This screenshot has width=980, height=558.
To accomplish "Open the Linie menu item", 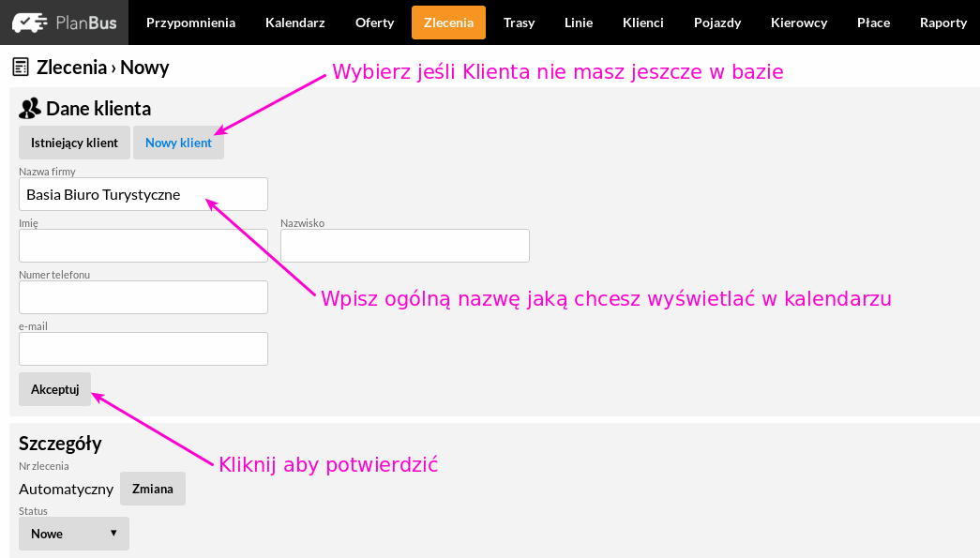I will click(x=579, y=23).
